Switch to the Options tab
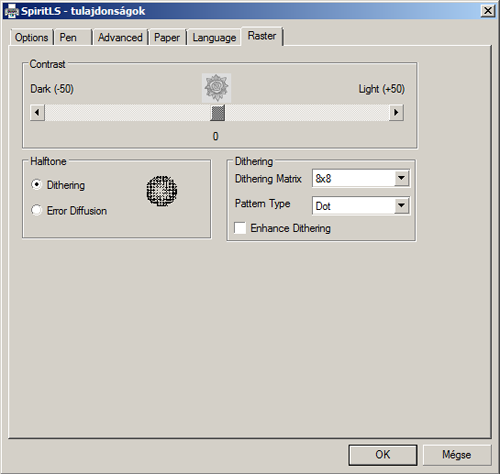 click(x=32, y=37)
